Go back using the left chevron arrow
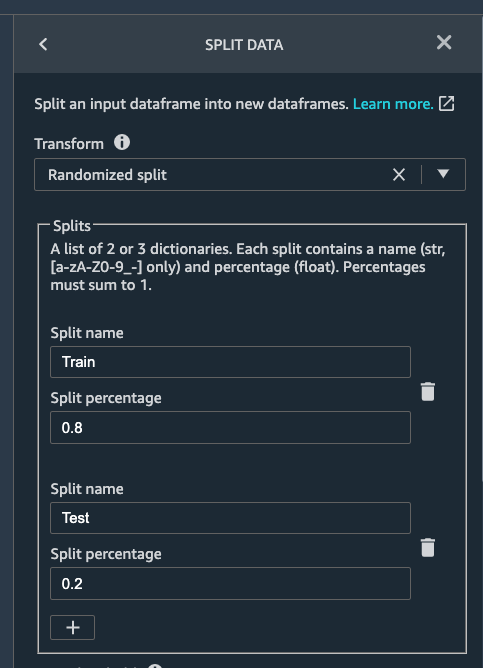 click(43, 44)
